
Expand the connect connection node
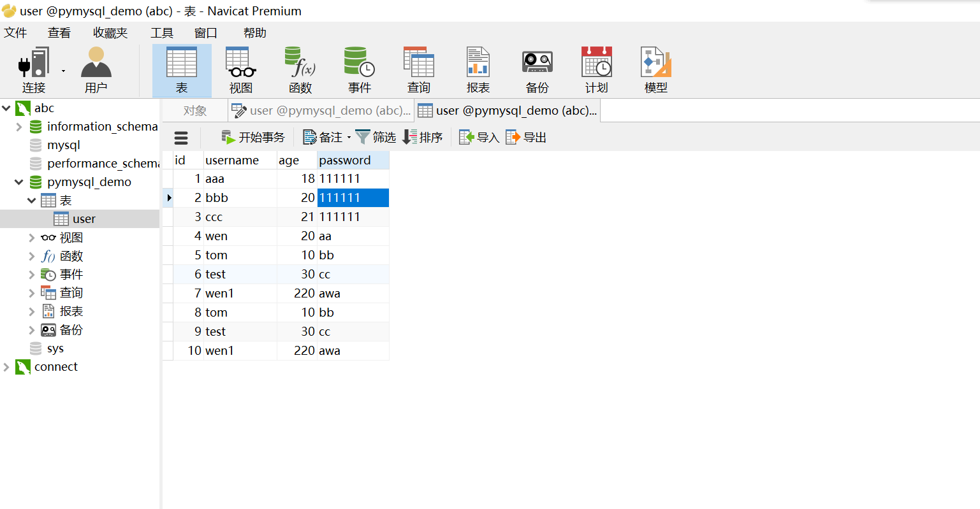tap(6, 366)
